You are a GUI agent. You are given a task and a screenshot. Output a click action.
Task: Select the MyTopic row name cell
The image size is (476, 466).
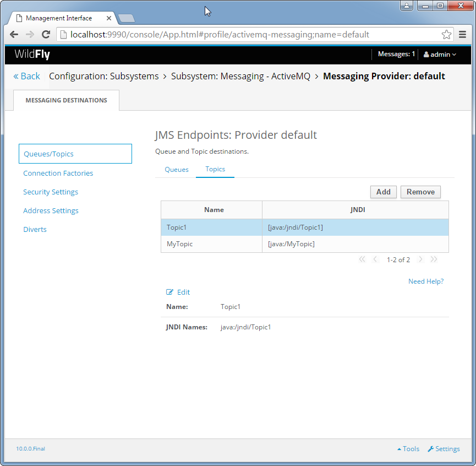(x=212, y=244)
